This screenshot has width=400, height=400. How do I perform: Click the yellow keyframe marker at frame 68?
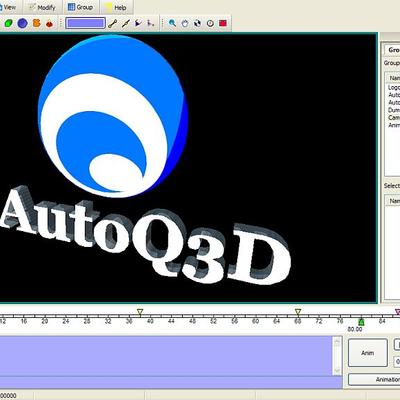coord(298,312)
